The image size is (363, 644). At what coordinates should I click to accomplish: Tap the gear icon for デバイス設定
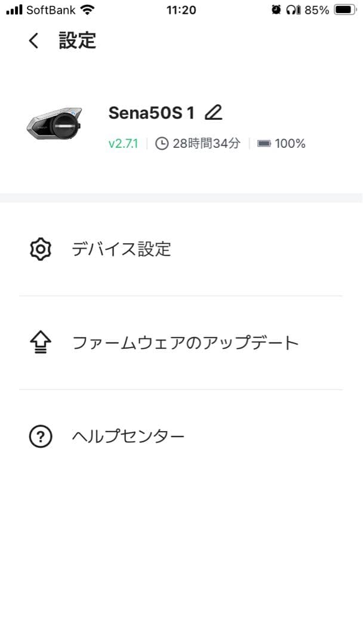click(40, 249)
